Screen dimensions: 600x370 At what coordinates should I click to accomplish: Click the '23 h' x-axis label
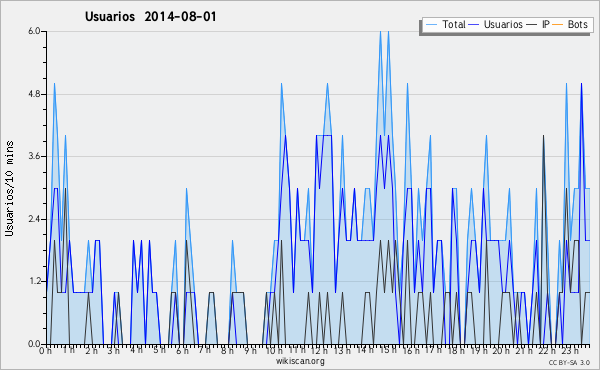570,351
